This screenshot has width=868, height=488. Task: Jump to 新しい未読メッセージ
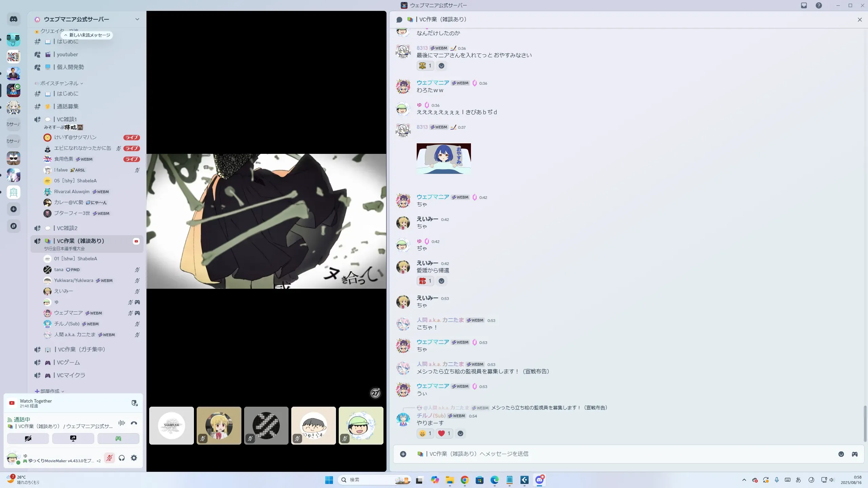click(x=87, y=35)
